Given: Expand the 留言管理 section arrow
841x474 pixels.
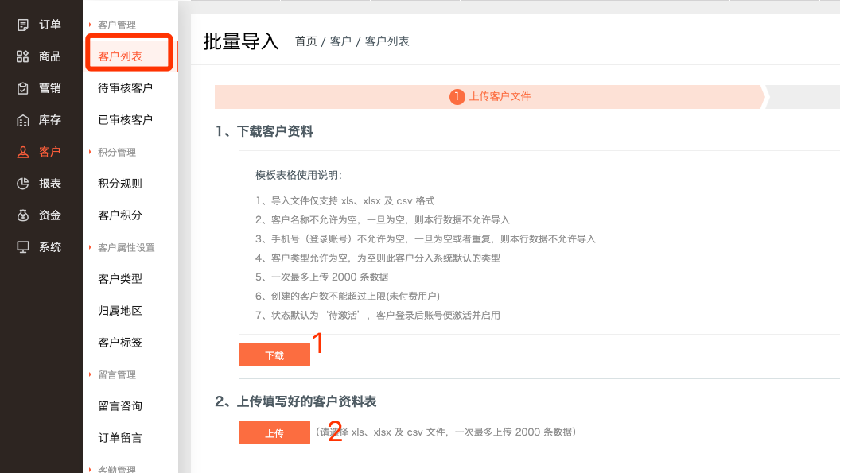Looking at the screenshot, I should (91, 375).
